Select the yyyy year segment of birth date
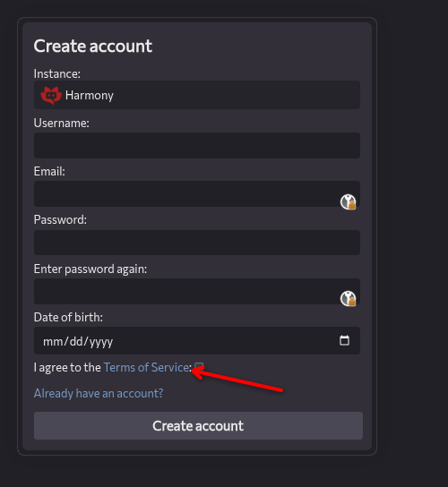 tap(101, 342)
